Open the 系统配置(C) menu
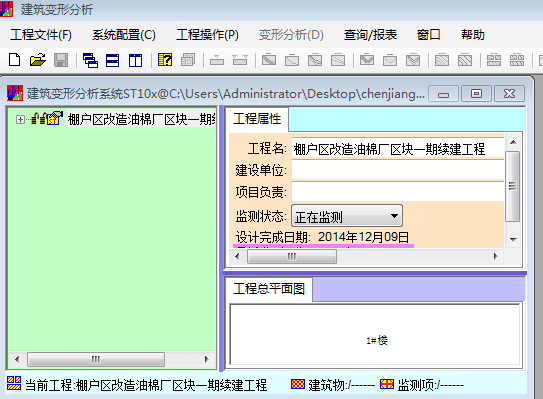The image size is (543, 399). click(x=124, y=35)
